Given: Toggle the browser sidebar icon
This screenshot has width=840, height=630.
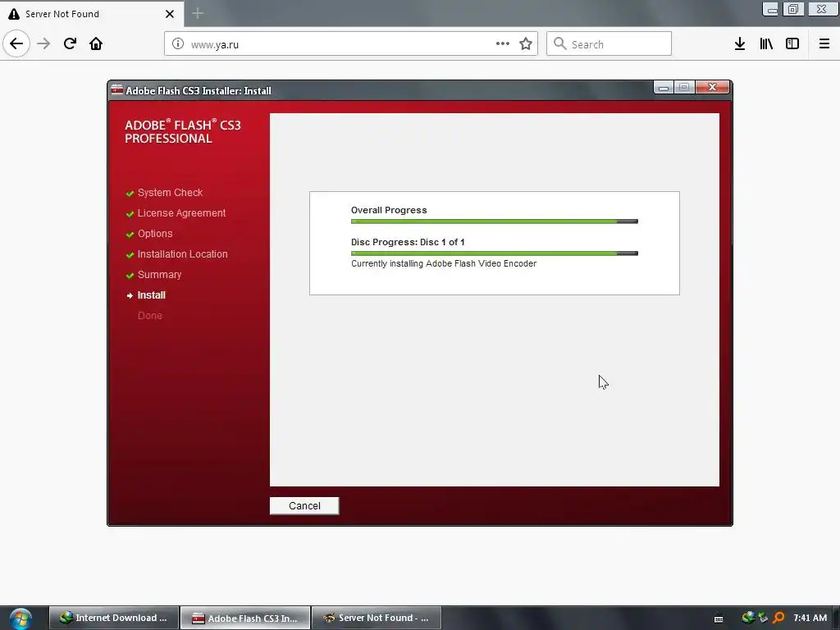Looking at the screenshot, I should coord(792,43).
